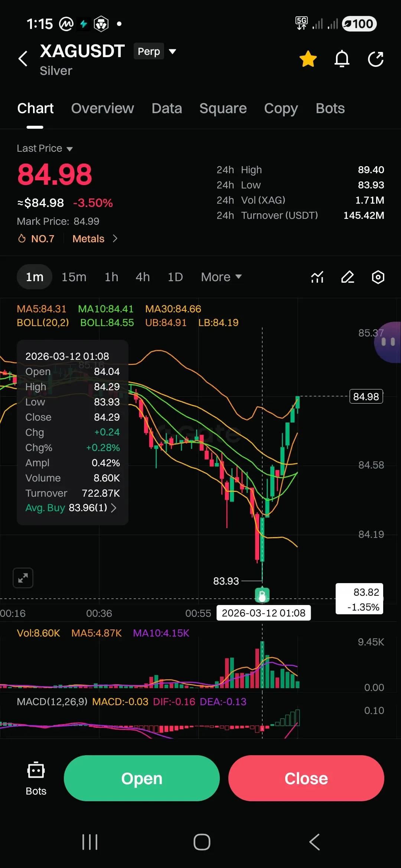Viewport: 401px width, 868px height.
Task: Tap the green Open position button
Action: pyautogui.click(x=142, y=778)
